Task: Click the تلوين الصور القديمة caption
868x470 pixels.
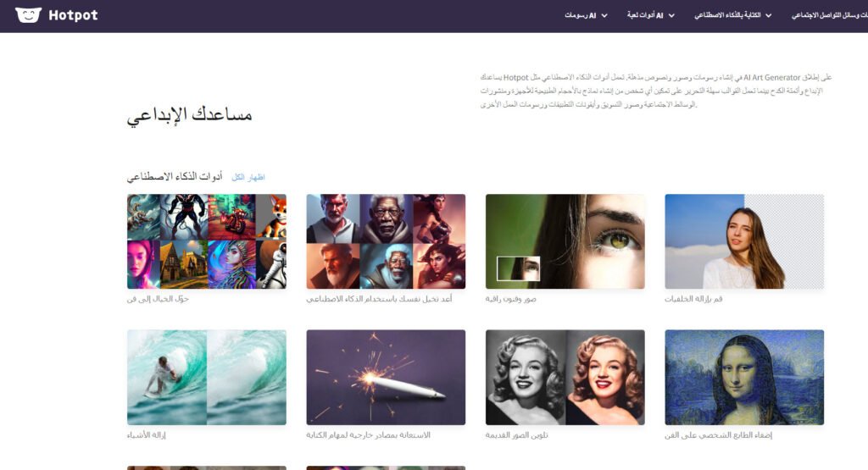Action: (516, 435)
